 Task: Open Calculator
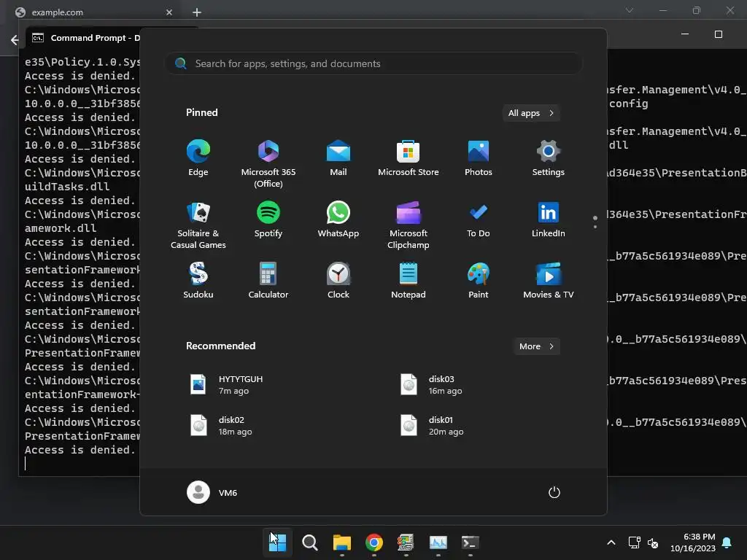click(268, 281)
